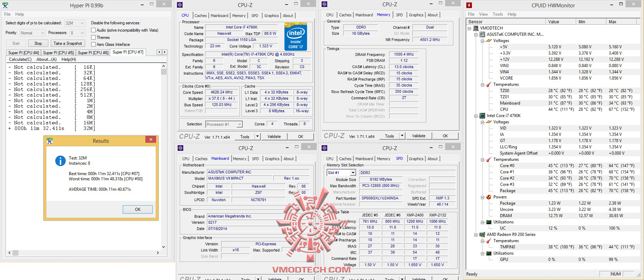644x280 pixels.
Task: Toggle the Themes checkbox in Hyper PI
Action: click(93, 38)
